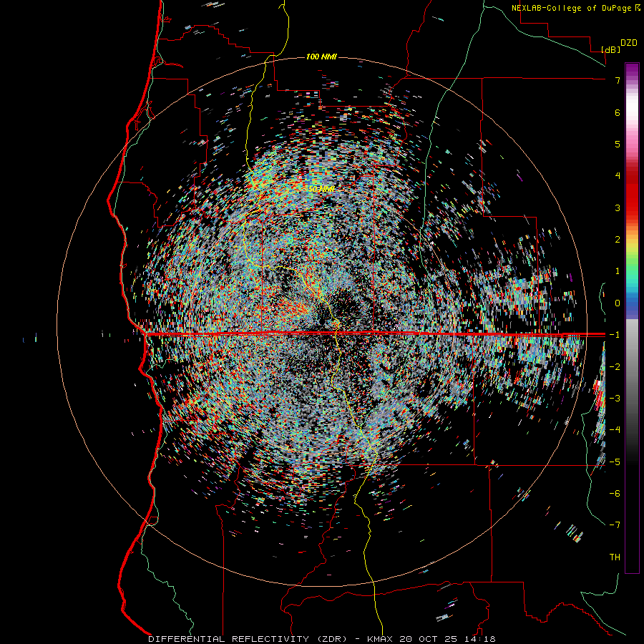Click the [dB] units label
Screen dimensions: 644x644
tap(611, 49)
